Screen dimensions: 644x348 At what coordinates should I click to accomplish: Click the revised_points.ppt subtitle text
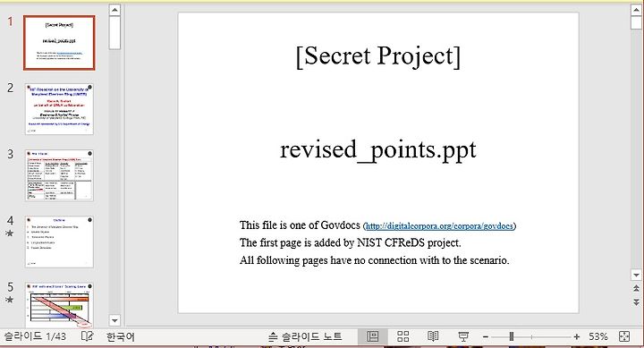tap(378, 149)
